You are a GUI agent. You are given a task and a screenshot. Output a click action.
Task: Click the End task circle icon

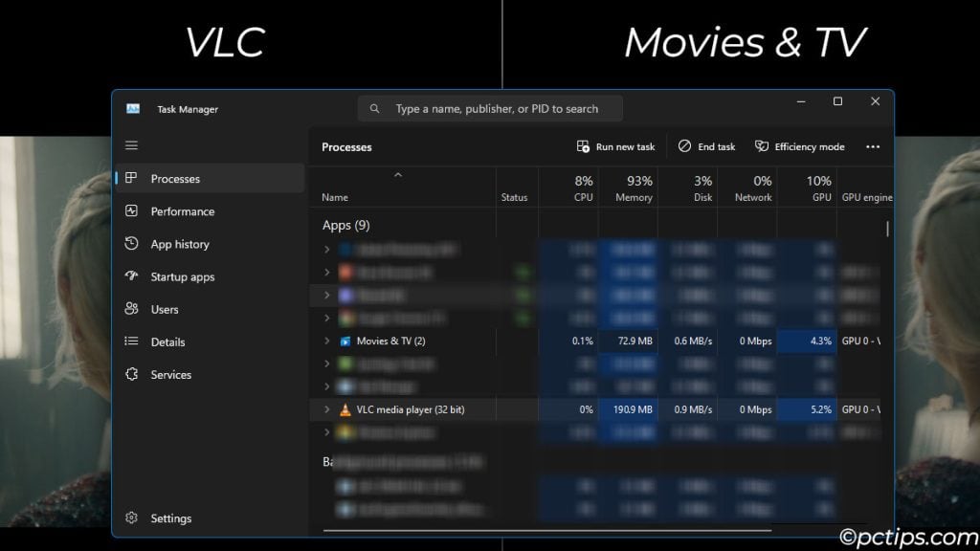pyautogui.click(x=684, y=146)
